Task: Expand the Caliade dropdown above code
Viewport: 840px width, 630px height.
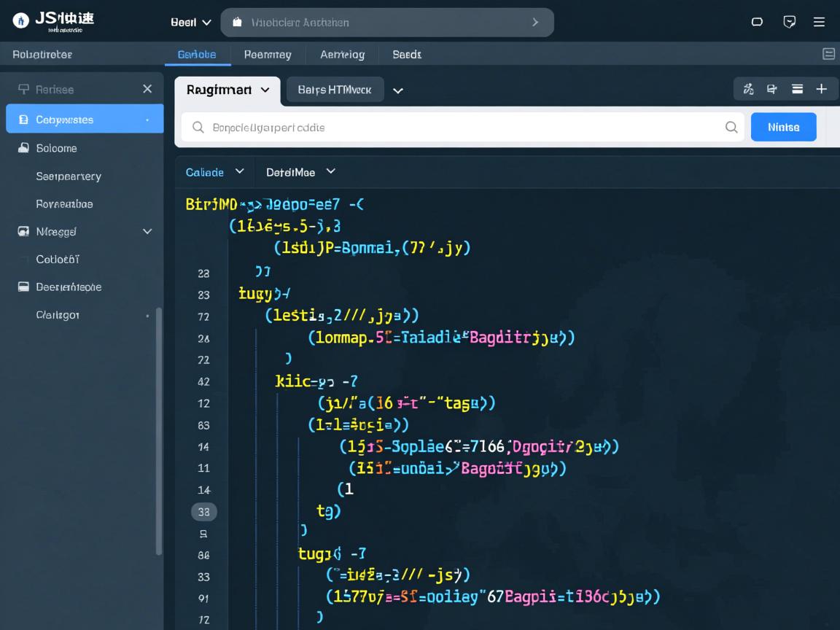Action: [214, 172]
